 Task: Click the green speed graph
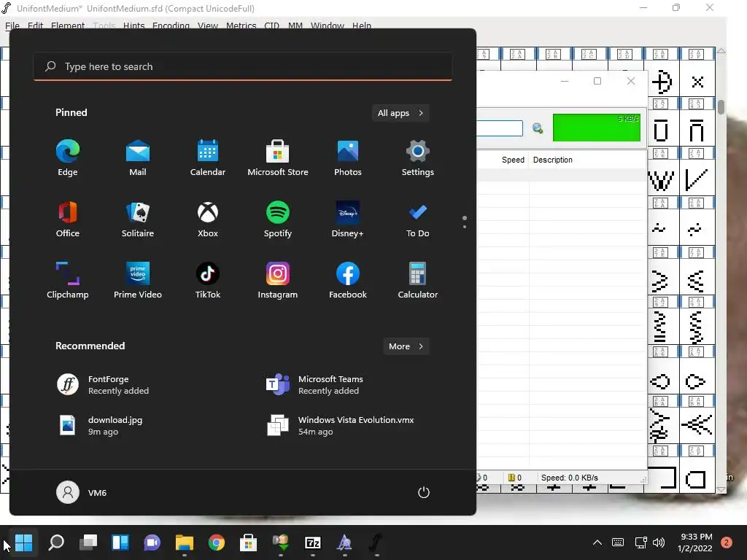[x=597, y=128]
